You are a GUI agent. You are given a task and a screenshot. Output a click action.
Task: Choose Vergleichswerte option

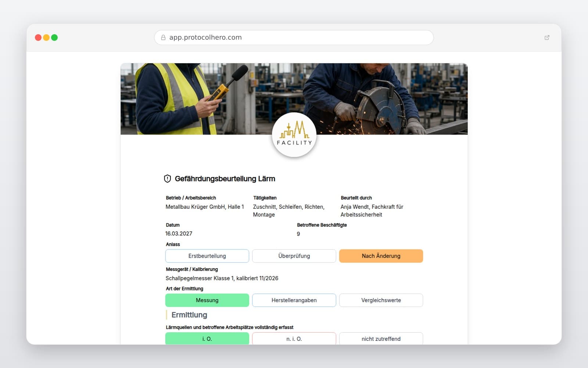381,300
